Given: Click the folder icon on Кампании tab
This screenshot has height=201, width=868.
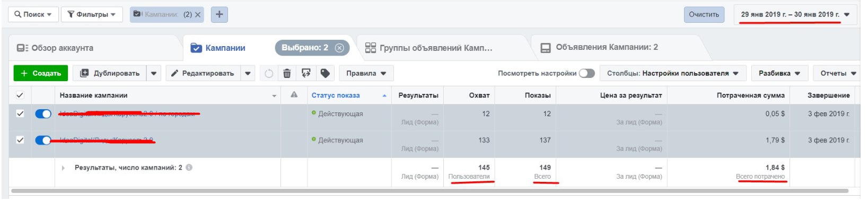Looking at the screenshot, I should point(196,48).
